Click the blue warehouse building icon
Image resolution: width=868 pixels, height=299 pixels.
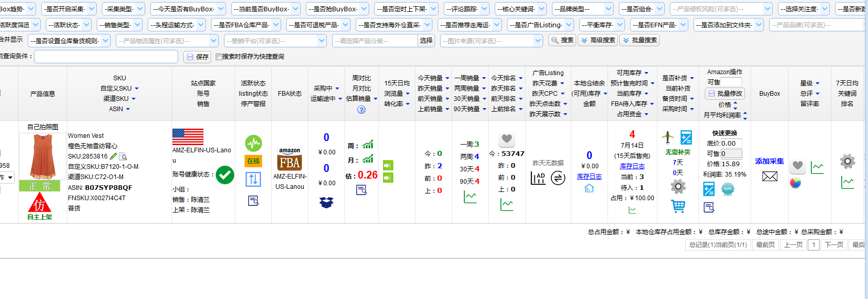click(x=589, y=188)
